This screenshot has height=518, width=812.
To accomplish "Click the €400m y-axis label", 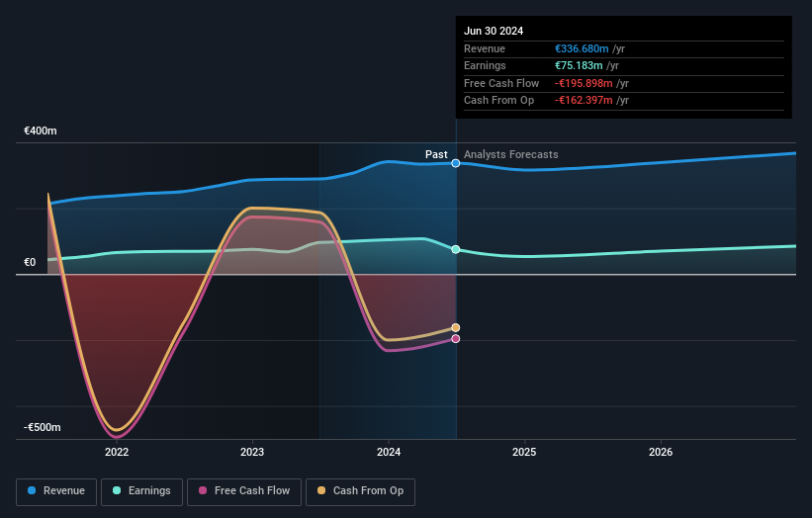I will [x=41, y=130].
